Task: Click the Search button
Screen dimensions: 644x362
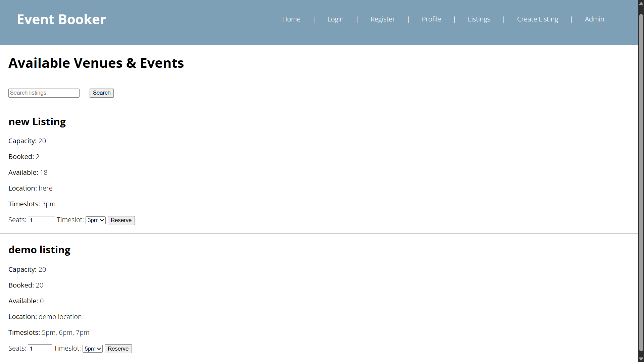Action: coord(101,93)
